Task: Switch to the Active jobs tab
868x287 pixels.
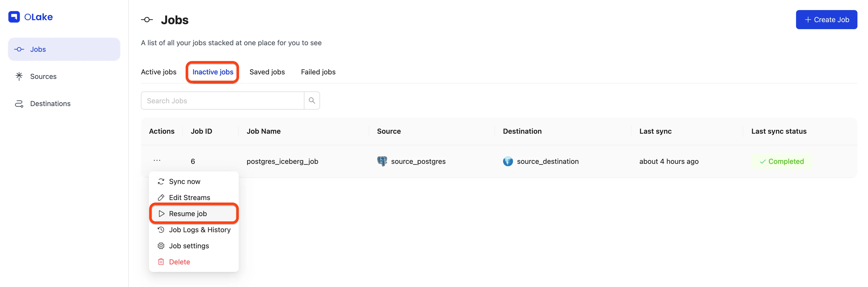Action: tap(159, 72)
